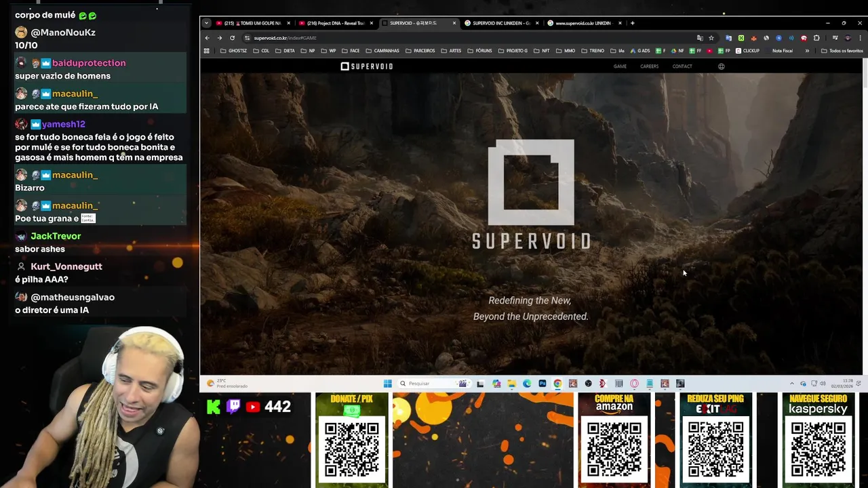Switch to SUPERVOID INC LINKDEIN search tab

pyautogui.click(x=502, y=23)
